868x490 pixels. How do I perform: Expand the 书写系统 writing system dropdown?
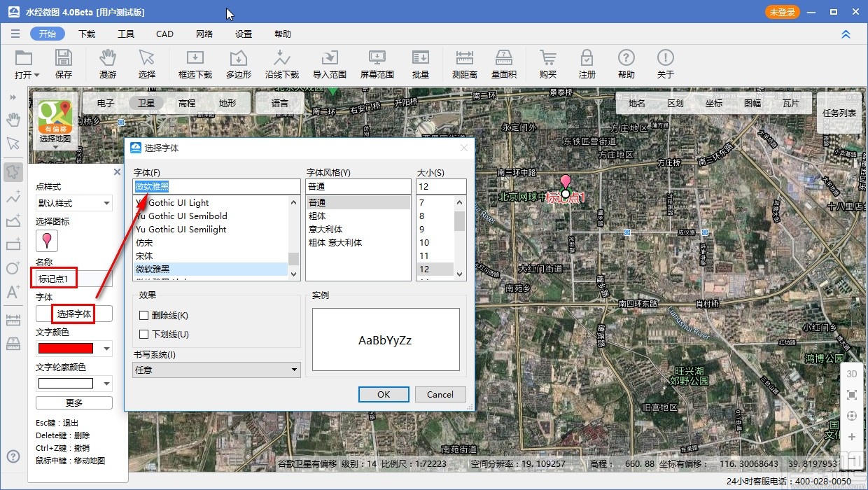point(216,370)
